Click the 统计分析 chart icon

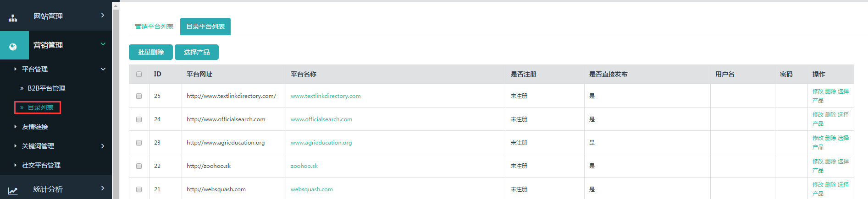[13, 191]
